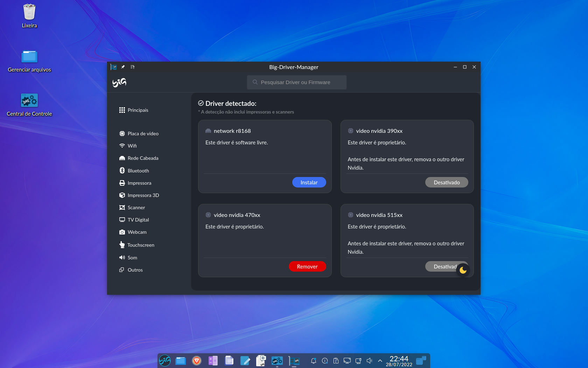Select the Impressora category
588x368 pixels.
pos(135,183)
